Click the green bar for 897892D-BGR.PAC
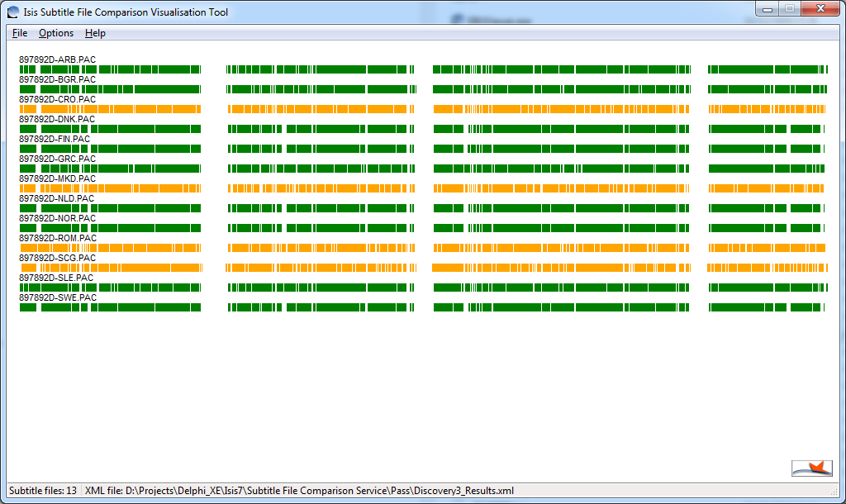This screenshot has width=846, height=504. pyautogui.click(x=112, y=88)
